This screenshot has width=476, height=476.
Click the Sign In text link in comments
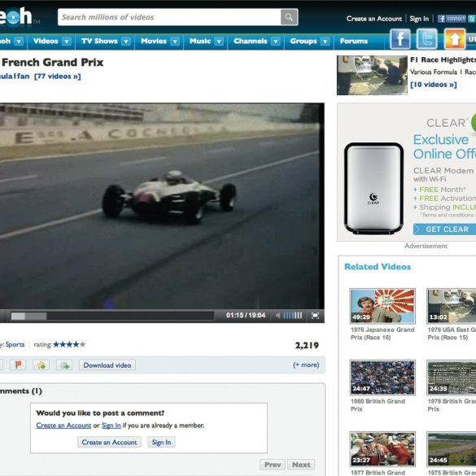[111, 426]
